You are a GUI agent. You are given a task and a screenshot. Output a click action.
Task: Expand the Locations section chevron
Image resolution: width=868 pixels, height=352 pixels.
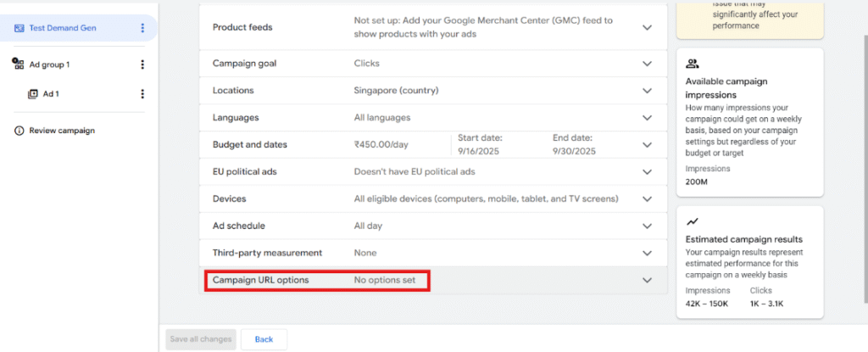coord(648,91)
